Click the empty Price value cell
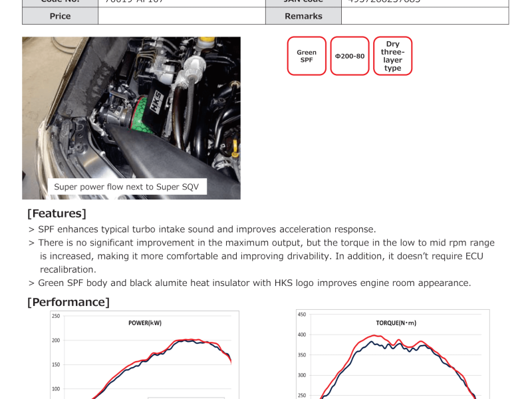 (x=182, y=16)
